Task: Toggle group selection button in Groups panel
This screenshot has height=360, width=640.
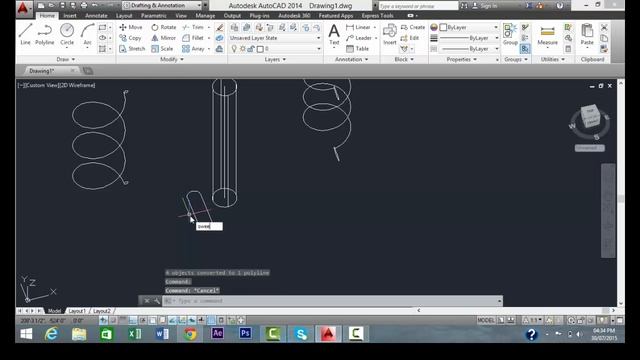Action: tap(525, 49)
